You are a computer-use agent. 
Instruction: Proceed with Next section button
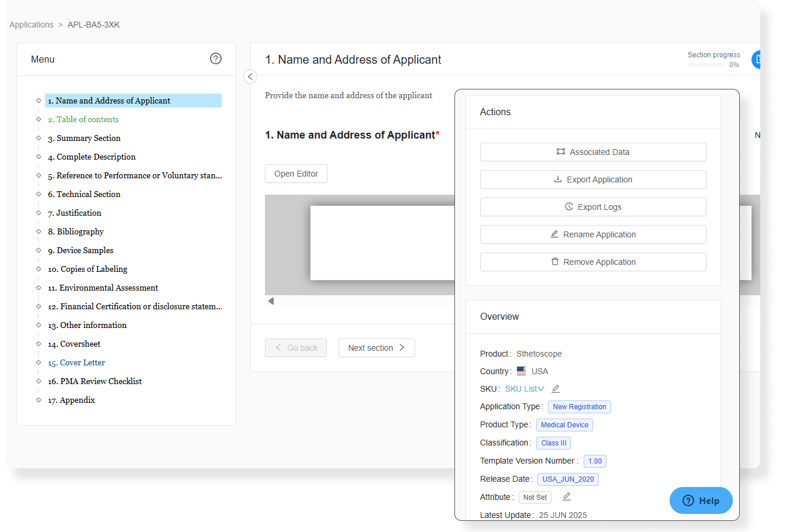tap(377, 348)
